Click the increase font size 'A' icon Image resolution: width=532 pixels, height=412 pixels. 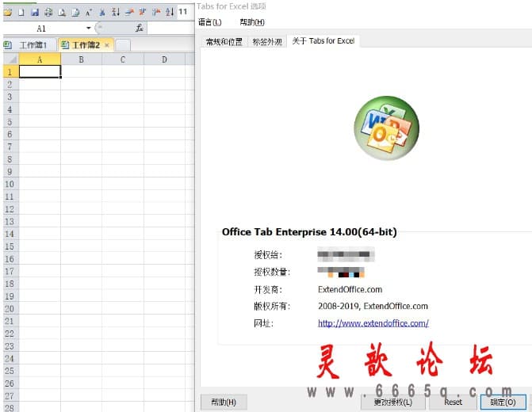(89, 13)
